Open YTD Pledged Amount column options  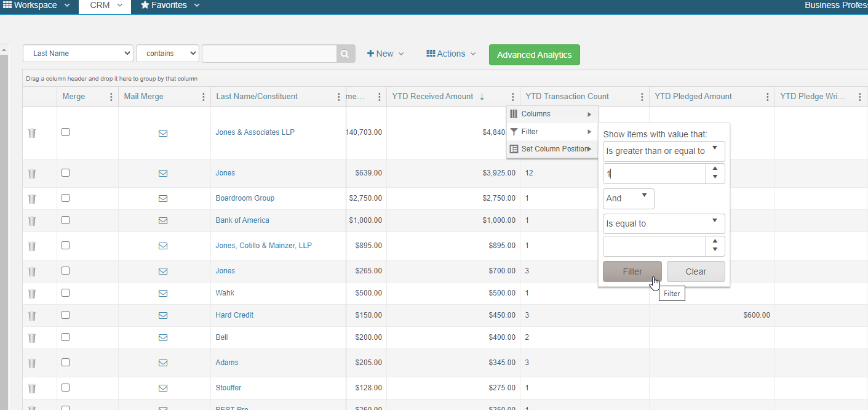(x=767, y=97)
